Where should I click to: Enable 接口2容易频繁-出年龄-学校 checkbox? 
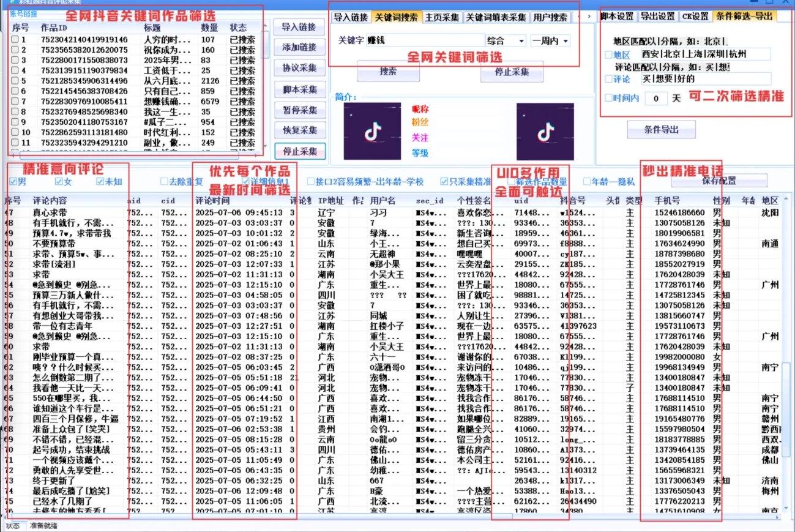coord(310,181)
